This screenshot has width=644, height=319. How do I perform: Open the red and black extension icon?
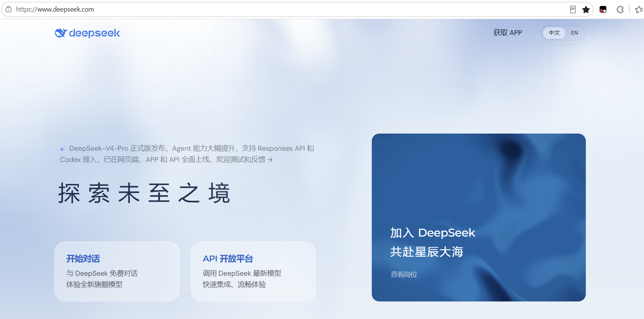pyautogui.click(x=603, y=10)
